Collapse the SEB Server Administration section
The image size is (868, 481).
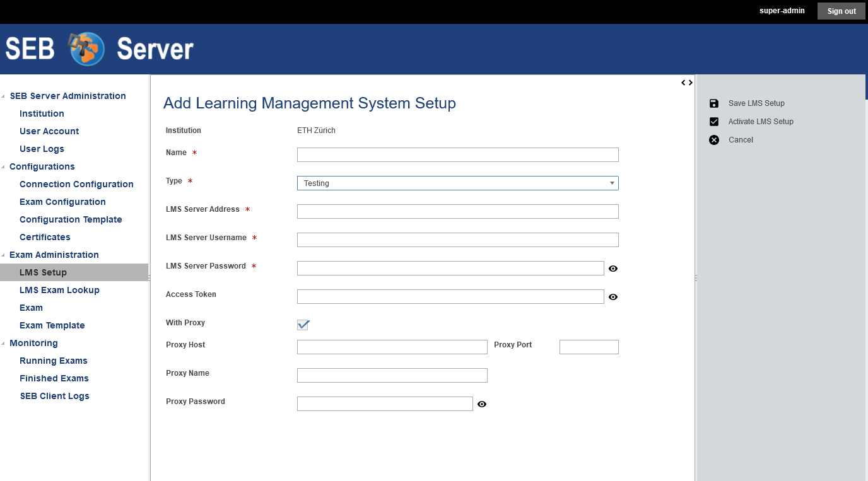pos(4,96)
